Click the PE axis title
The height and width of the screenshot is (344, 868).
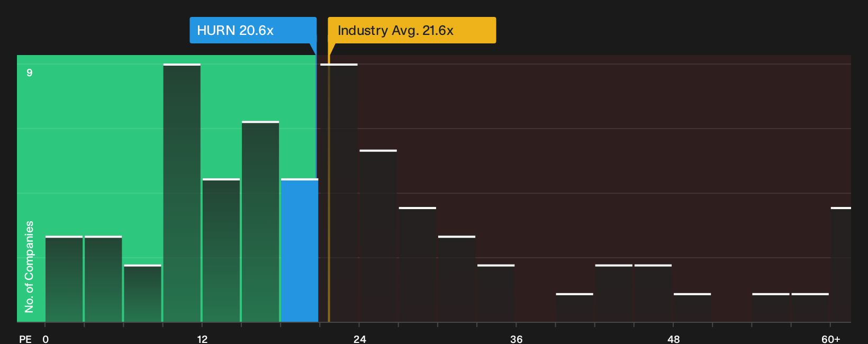point(25,339)
